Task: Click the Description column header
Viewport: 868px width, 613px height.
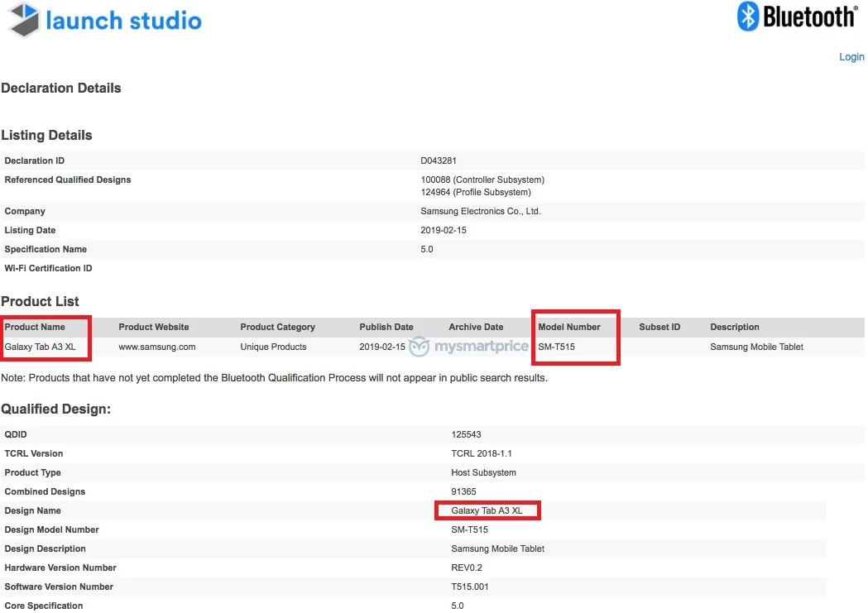Action: [735, 327]
